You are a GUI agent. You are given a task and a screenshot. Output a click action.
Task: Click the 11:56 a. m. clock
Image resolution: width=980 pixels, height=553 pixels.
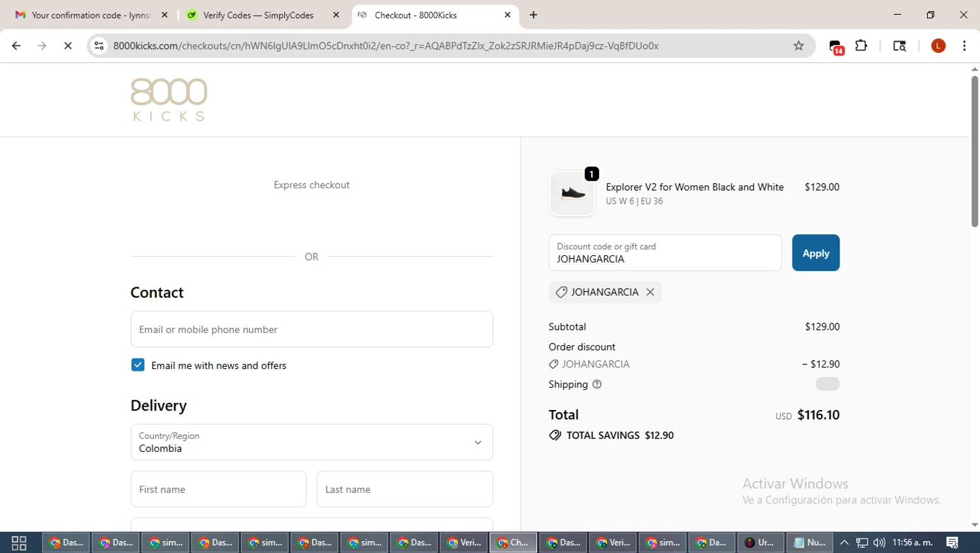(913, 543)
